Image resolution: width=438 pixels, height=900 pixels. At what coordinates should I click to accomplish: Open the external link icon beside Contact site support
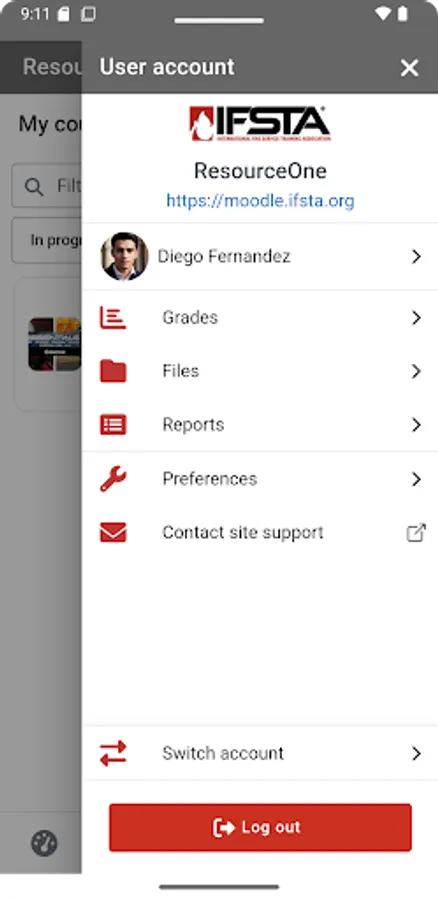[x=416, y=533]
